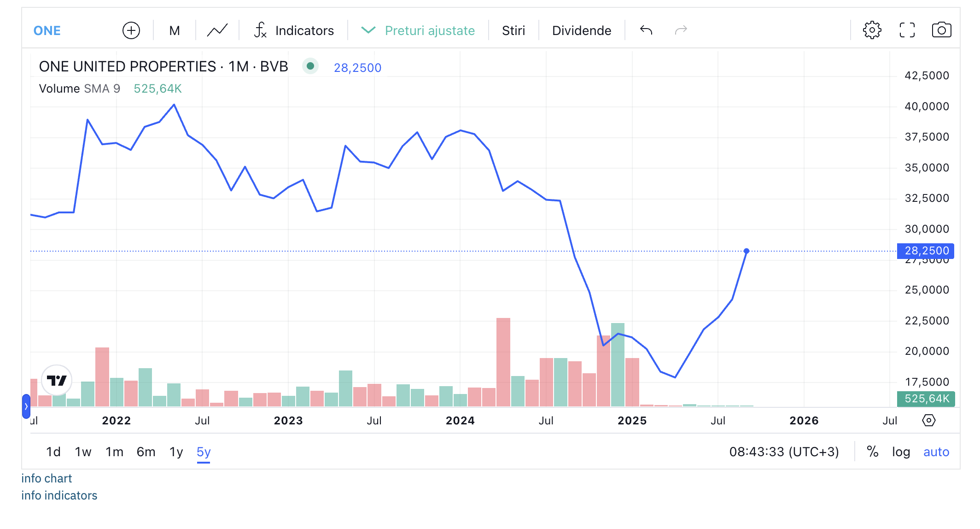
Task: Redo the chart action
Action: point(681,30)
